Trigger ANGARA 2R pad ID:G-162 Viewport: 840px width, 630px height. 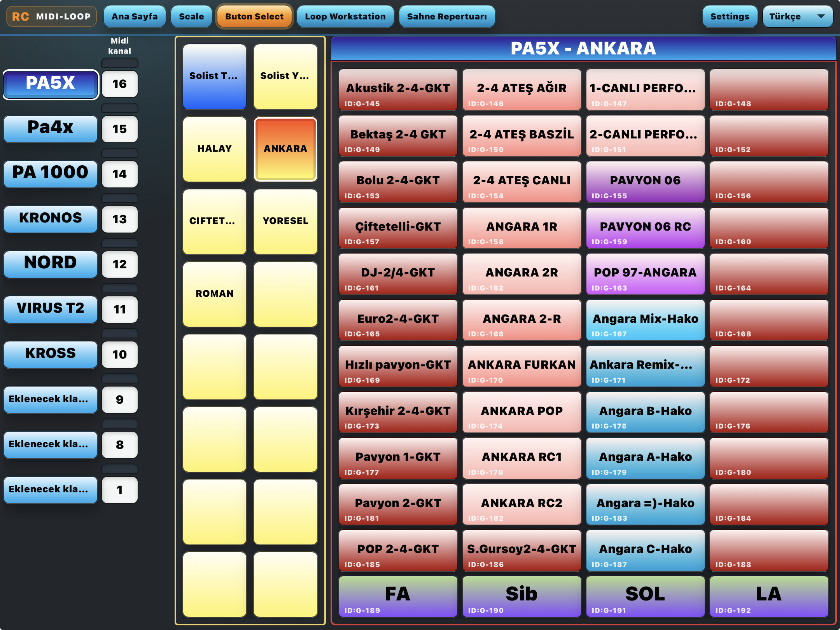pyautogui.click(x=521, y=274)
